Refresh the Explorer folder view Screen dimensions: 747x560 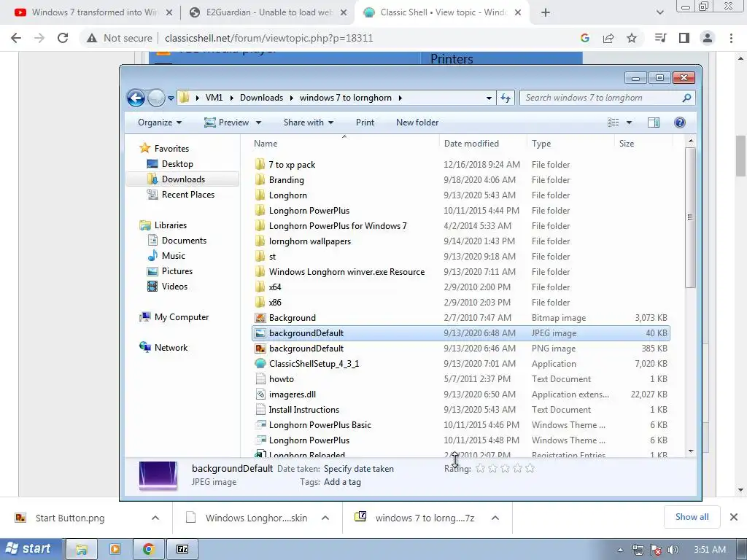coord(506,98)
